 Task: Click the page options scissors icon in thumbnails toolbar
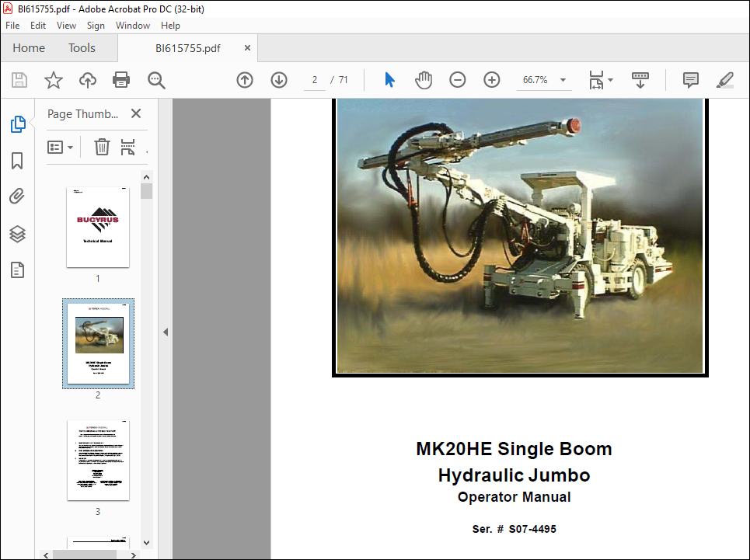pyautogui.click(x=127, y=147)
